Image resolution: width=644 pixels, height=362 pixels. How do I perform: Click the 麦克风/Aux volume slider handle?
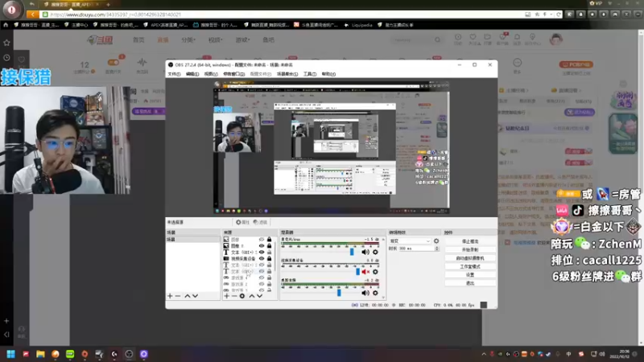click(x=352, y=252)
